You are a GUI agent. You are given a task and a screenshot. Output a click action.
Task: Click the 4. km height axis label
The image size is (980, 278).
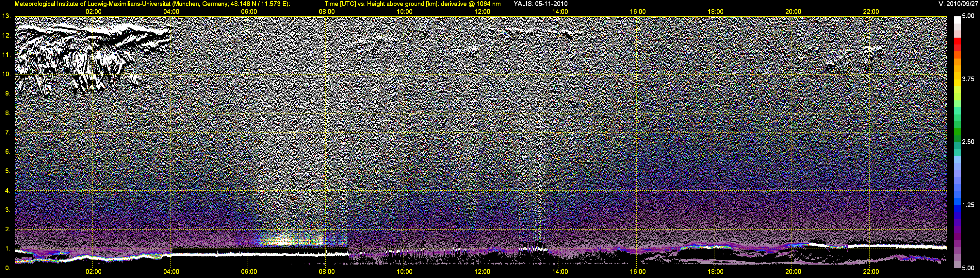(x=8, y=190)
